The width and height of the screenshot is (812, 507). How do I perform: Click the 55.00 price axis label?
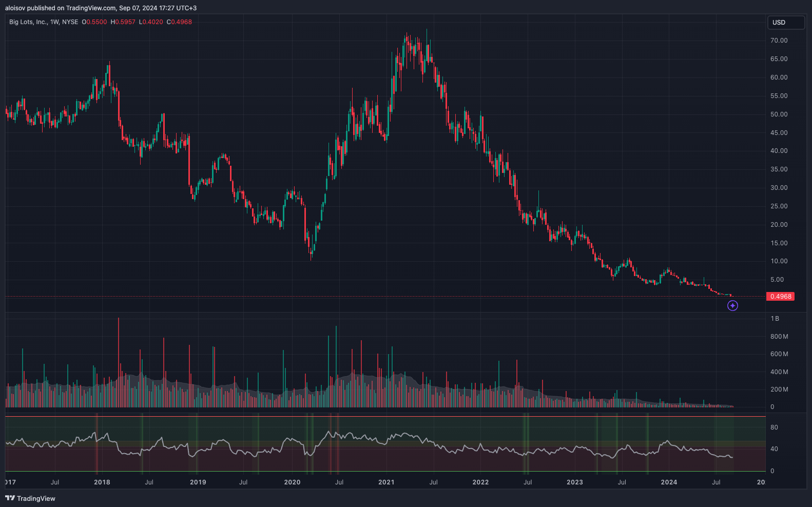coord(779,96)
